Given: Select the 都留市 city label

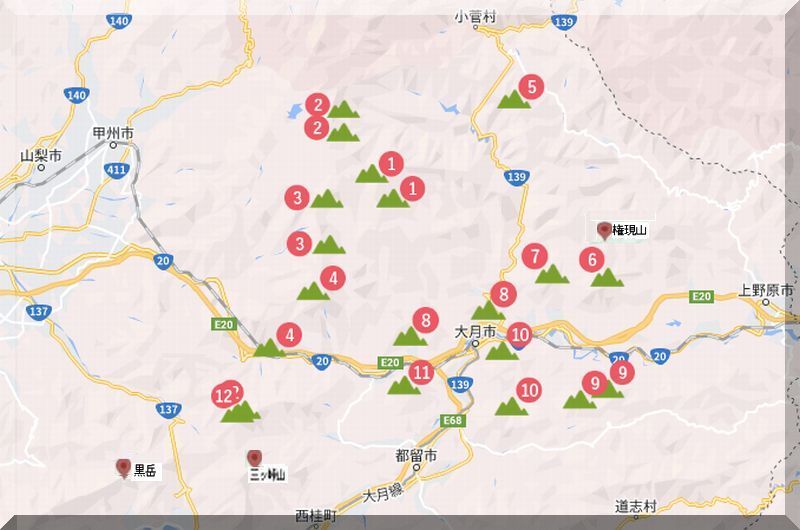Looking at the screenshot, I should (416, 456).
